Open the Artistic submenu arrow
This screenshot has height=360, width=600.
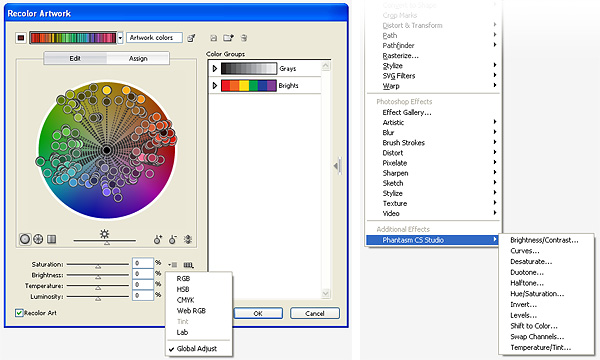coord(495,122)
